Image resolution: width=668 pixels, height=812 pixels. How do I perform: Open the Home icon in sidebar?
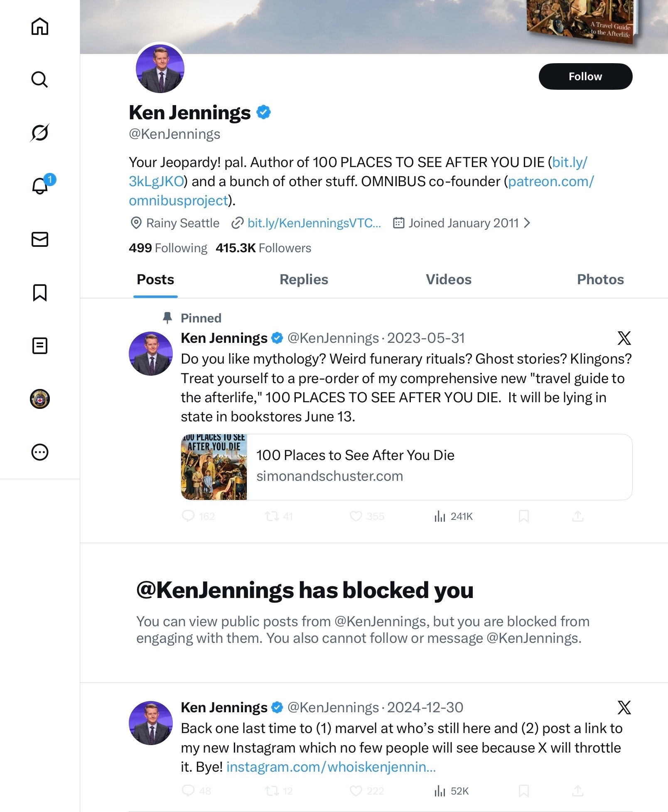click(x=40, y=27)
